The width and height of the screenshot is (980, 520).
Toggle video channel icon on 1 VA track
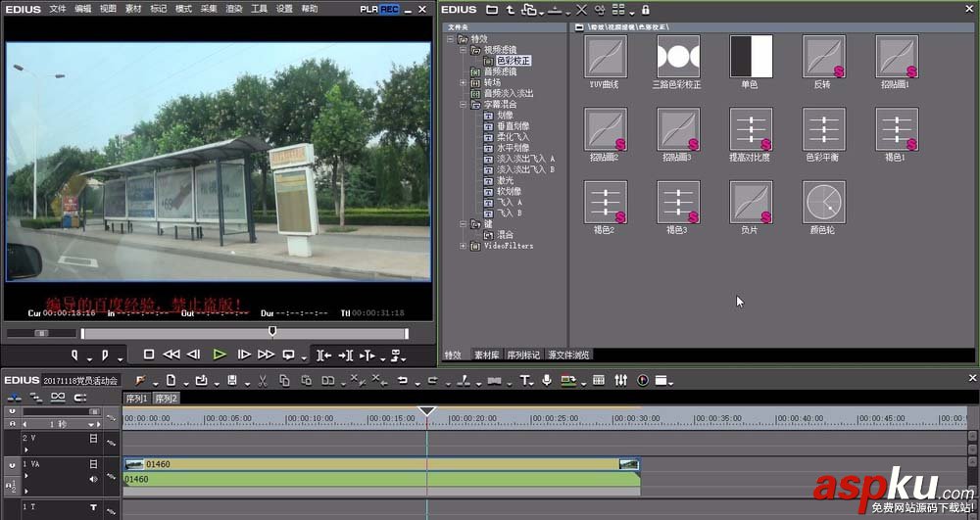(93, 464)
